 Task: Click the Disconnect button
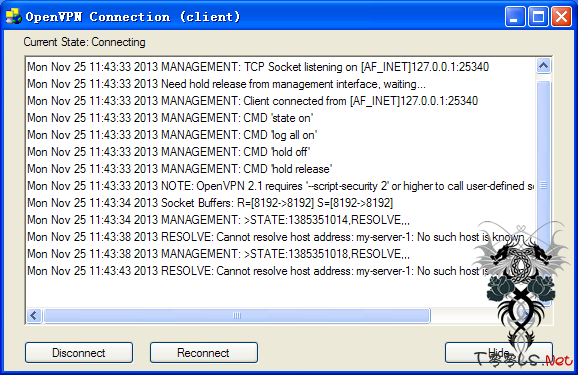click(x=79, y=353)
